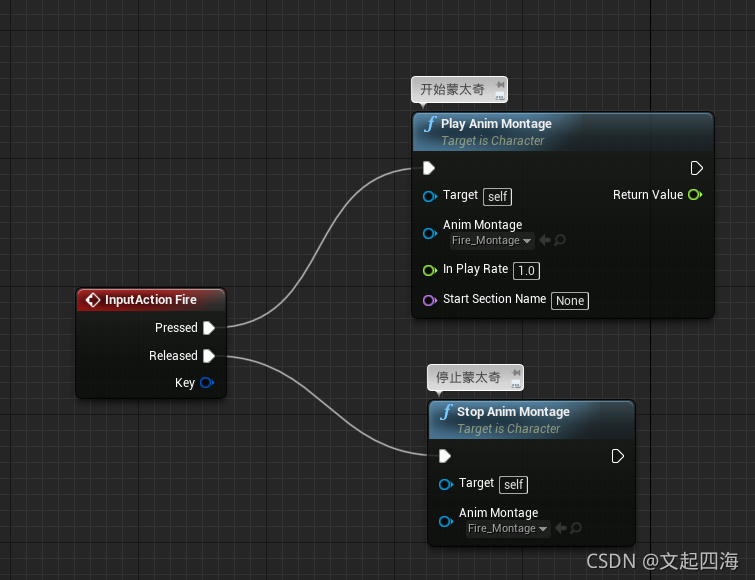Edit Start Section Name None field
Image resolution: width=755 pixels, height=580 pixels.
(570, 301)
